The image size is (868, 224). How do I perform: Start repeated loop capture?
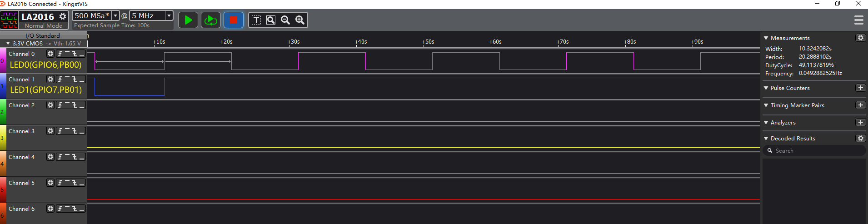point(210,20)
